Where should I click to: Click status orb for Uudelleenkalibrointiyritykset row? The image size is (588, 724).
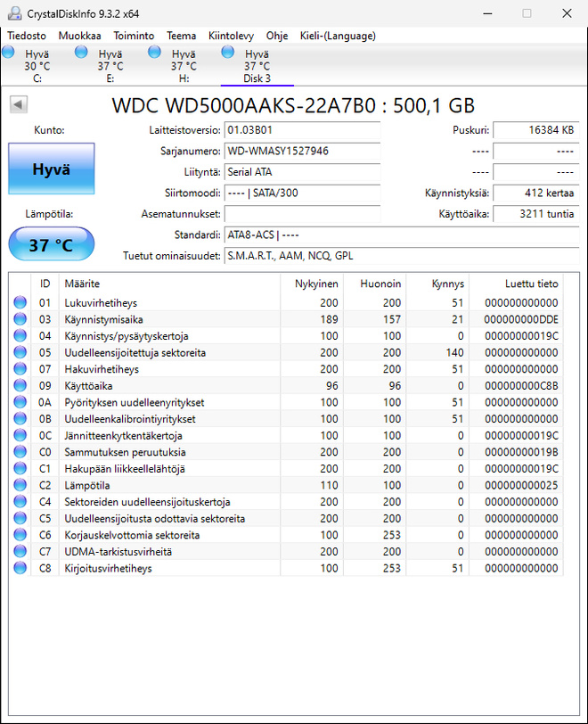(x=20, y=419)
